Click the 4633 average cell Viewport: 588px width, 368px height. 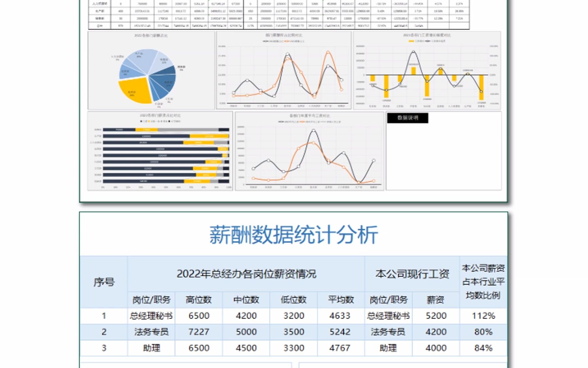pyautogui.click(x=341, y=316)
